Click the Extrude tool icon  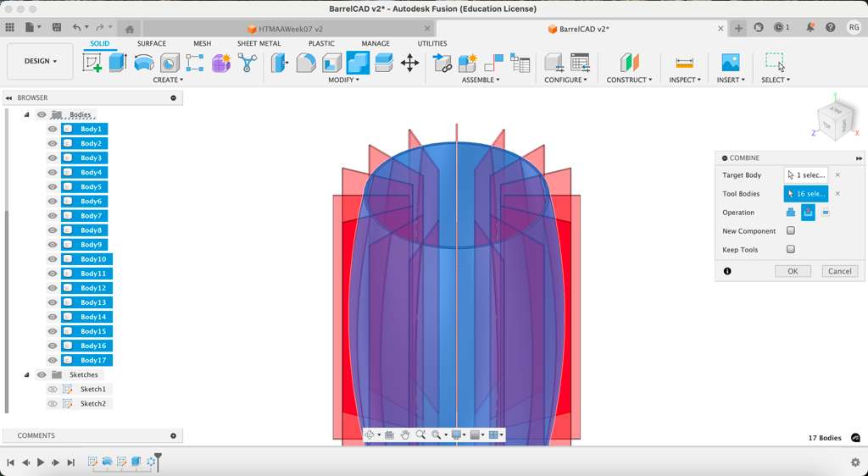(118, 63)
